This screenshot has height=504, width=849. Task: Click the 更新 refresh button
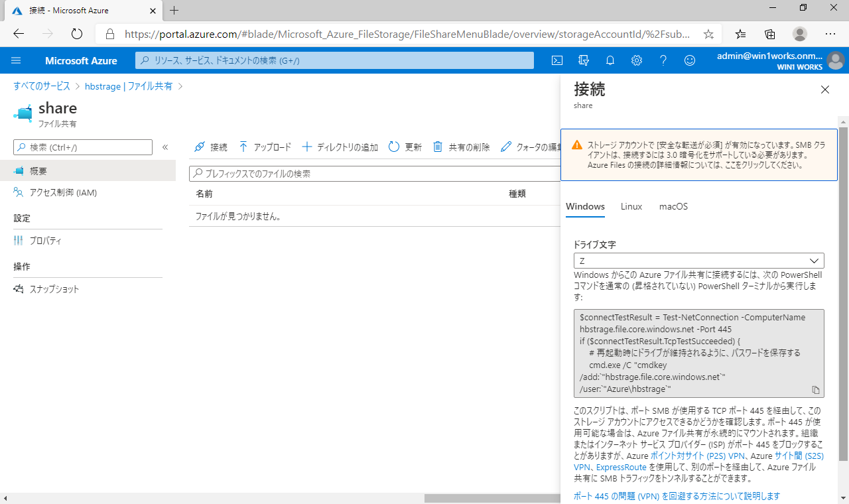click(x=405, y=147)
